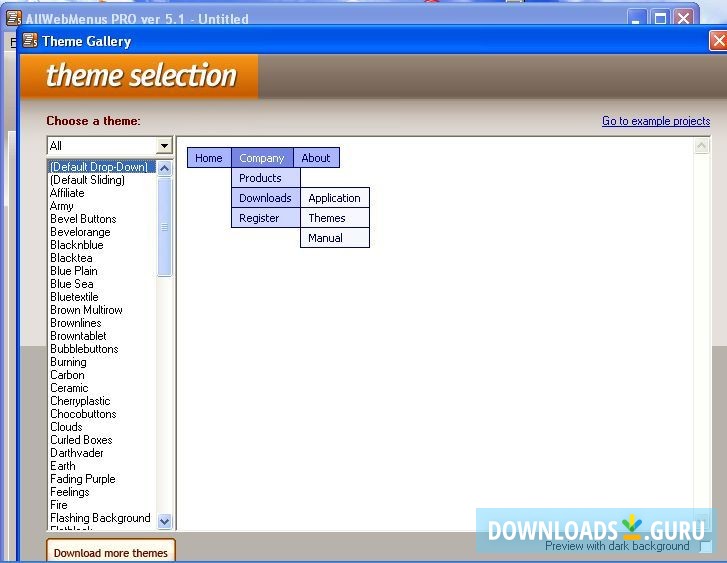
Task: Click Home in the preview menu
Action: click(x=209, y=158)
